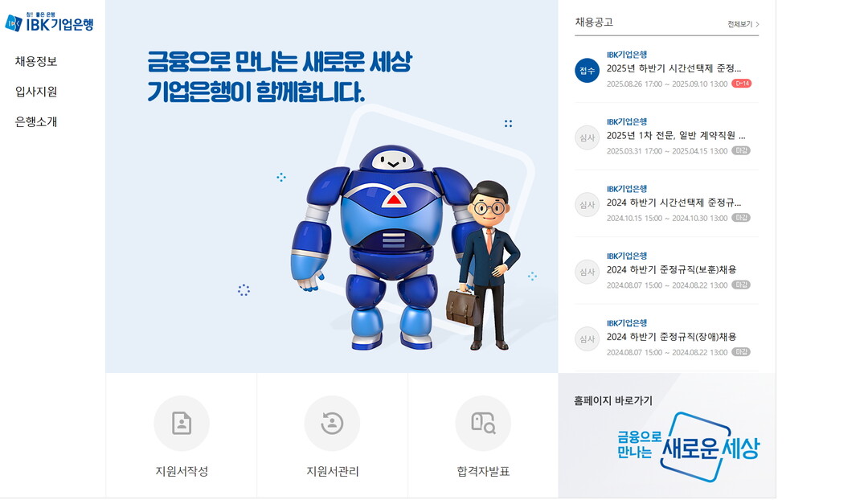Click the red D-14 deadline tag
The height and width of the screenshot is (500, 868).
coord(741,84)
